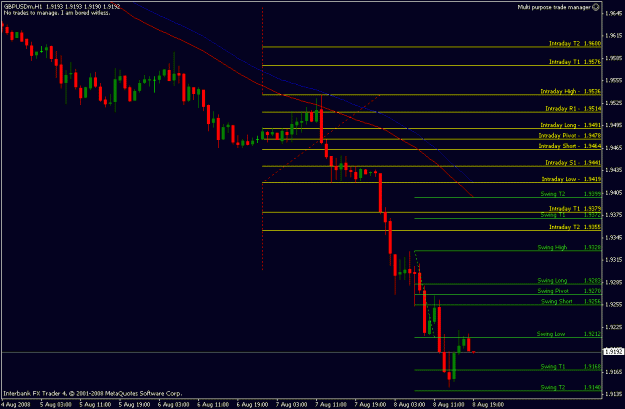Click the 'Swing Long 1.9283' label
This screenshot has width=625, height=409.
point(569,281)
